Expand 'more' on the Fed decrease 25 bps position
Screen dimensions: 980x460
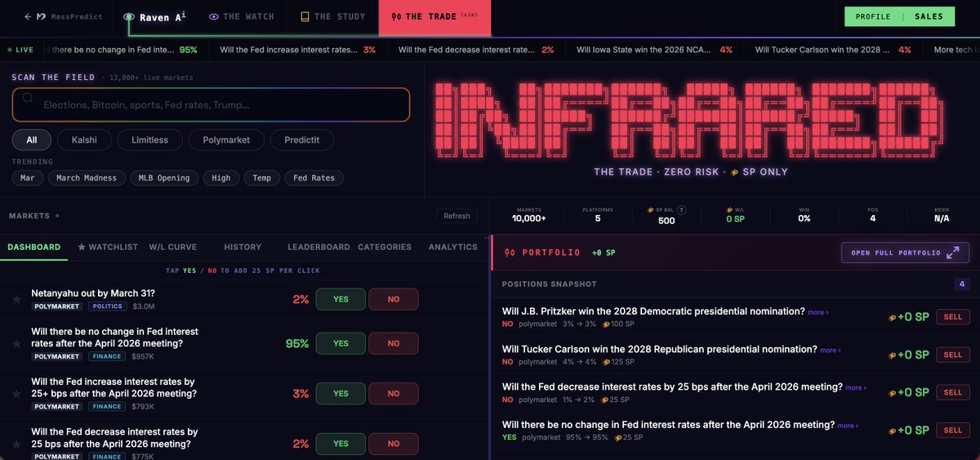coord(856,388)
